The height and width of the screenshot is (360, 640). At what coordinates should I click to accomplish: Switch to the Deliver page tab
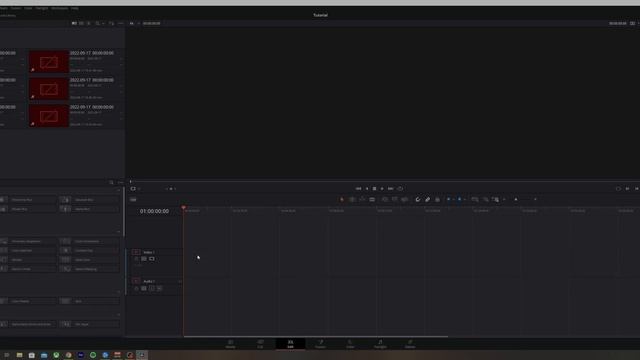pyautogui.click(x=410, y=344)
